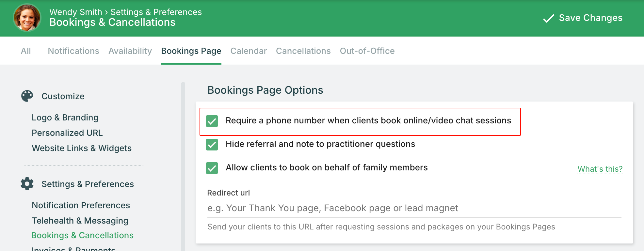Click the Settings & Preferences gear icon
The height and width of the screenshot is (251, 644).
27,184
